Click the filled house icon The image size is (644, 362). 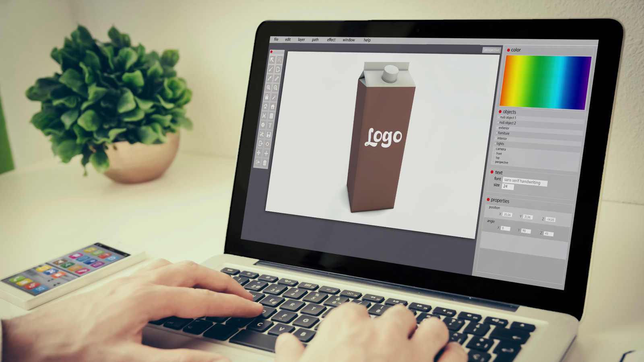click(272, 107)
